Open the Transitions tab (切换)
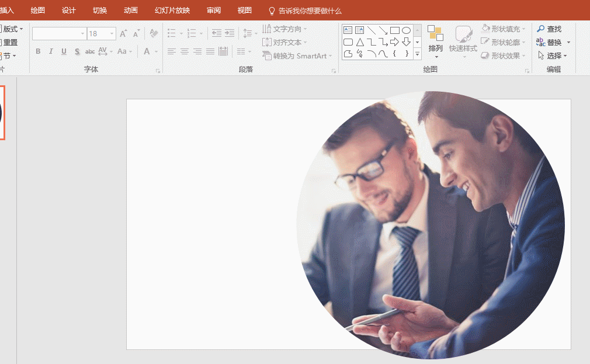Image resolution: width=590 pixels, height=364 pixels. [100, 11]
